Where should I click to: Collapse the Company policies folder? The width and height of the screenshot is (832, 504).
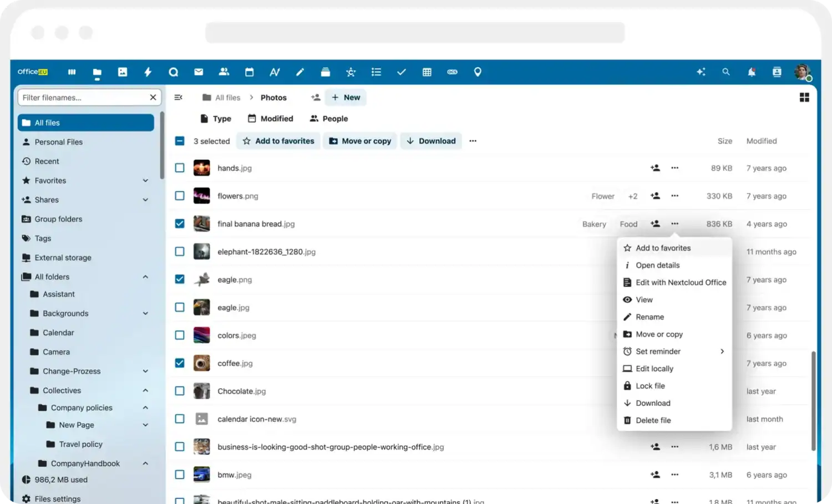[145, 408]
